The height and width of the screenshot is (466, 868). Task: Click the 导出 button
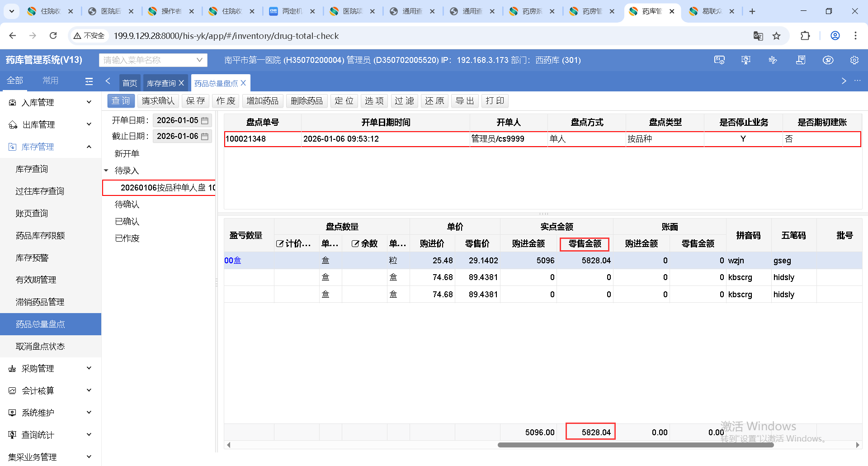(x=465, y=101)
